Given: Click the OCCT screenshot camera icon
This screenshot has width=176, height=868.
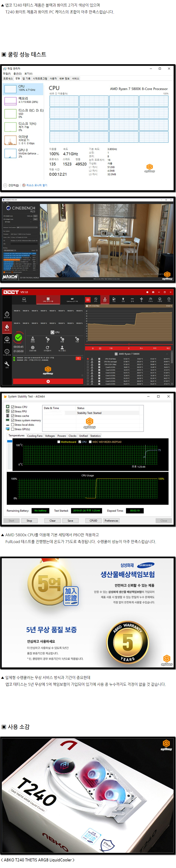Looking at the screenshot, I should [153, 292].
